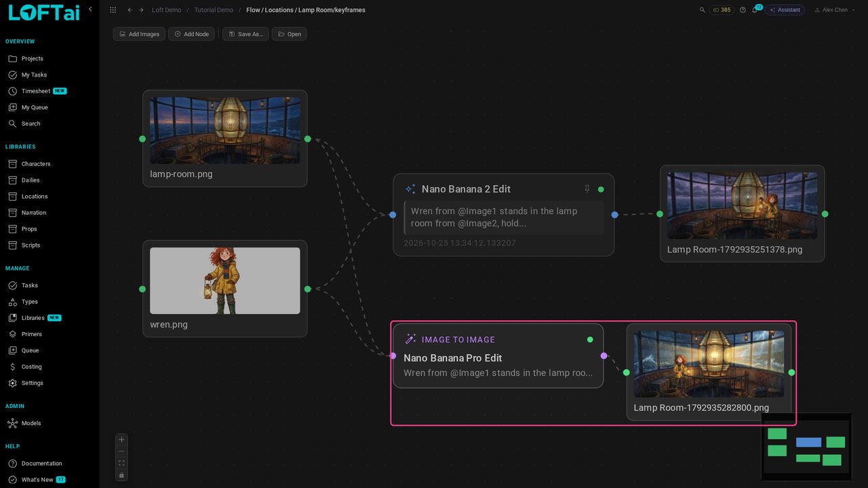Click the Loft Demo breadcrumb
The height and width of the screenshot is (488, 868).
click(166, 10)
